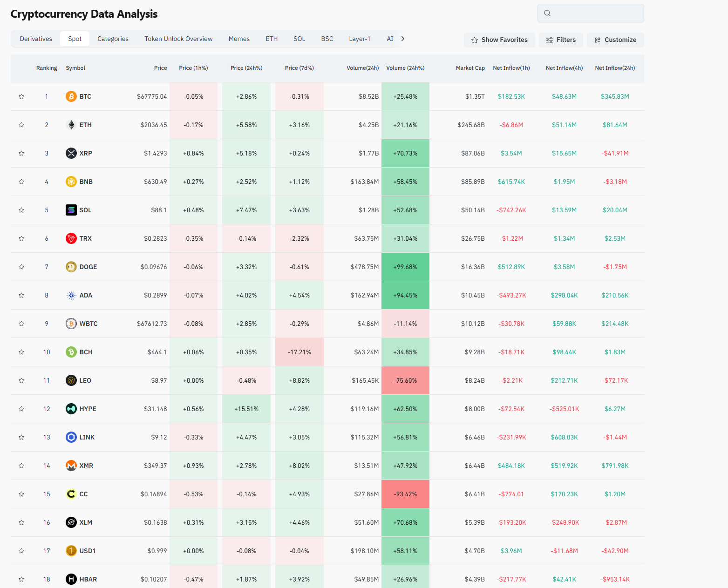The image size is (728, 588).
Task: Click the LINK coin icon
Action: 71,437
